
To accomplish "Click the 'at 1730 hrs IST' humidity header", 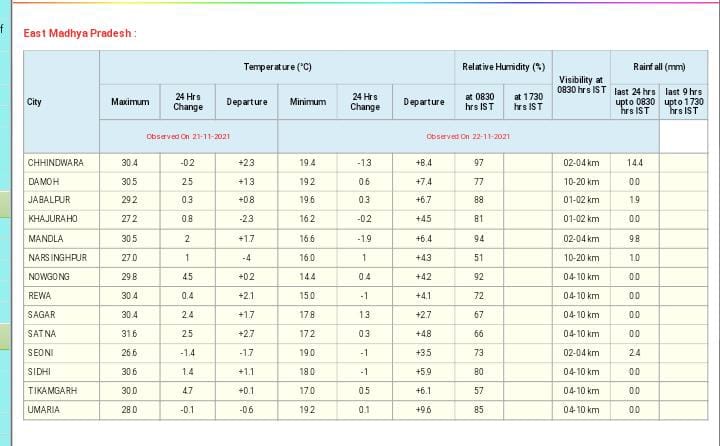I will pos(527,102).
